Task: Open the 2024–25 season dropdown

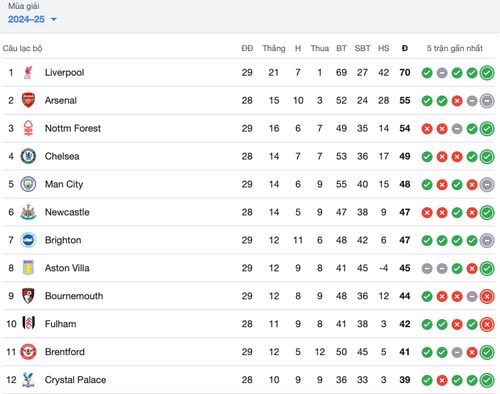Action: (x=32, y=19)
